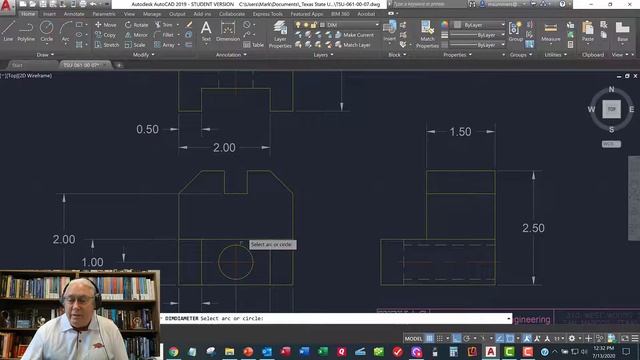The image size is (640, 360).
Task: Click the Erase tool icon
Action: pyautogui.click(x=189, y=25)
